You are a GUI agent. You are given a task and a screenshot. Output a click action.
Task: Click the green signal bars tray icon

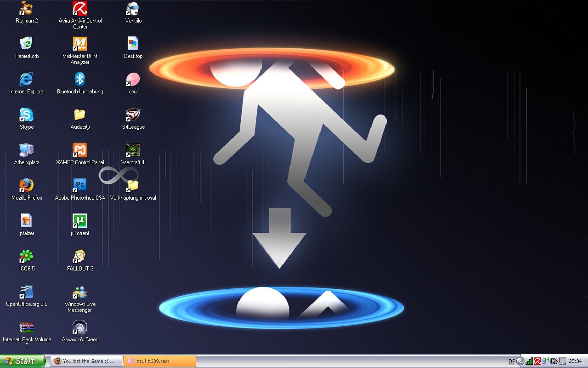[529, 361]
